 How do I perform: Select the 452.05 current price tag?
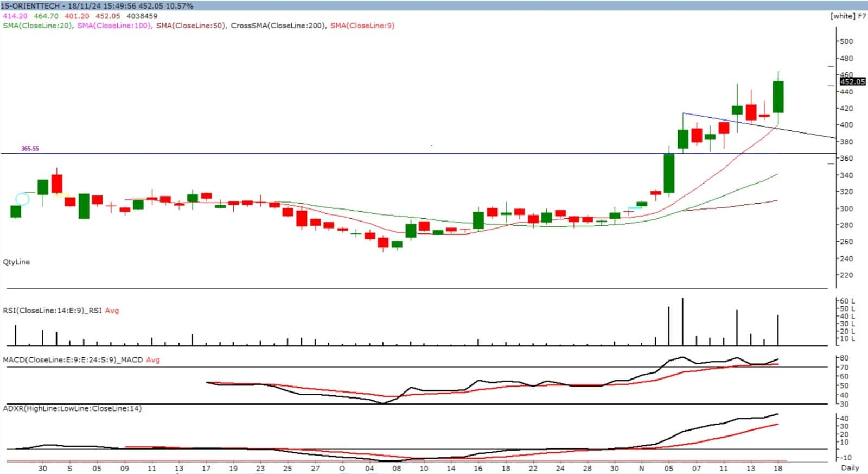[852, 81]
